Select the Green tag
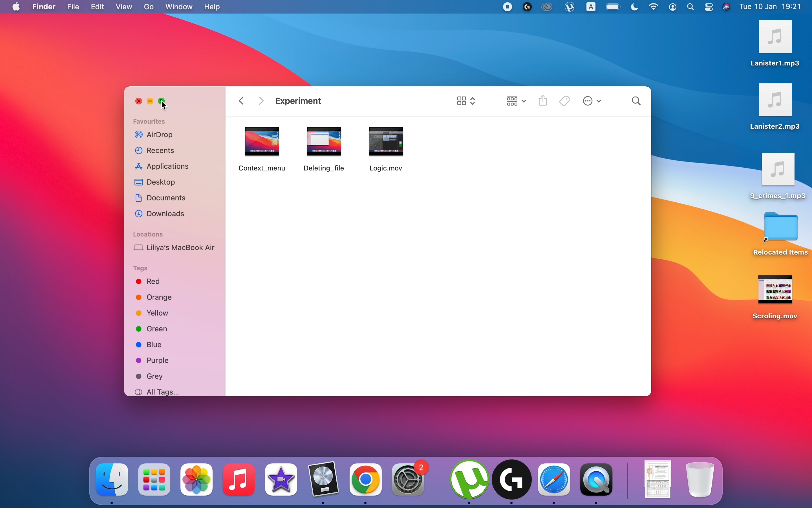812x508 pixels. click(x=152, y=329)
